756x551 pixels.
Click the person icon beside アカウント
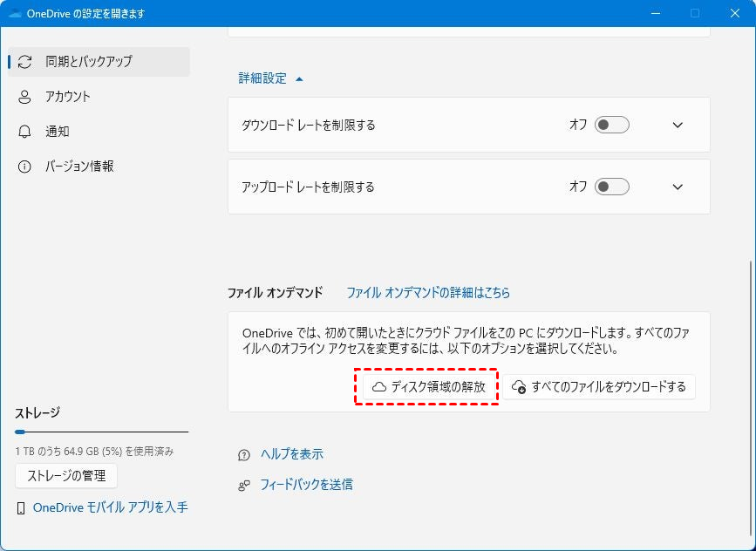click(x=24, y=97)
